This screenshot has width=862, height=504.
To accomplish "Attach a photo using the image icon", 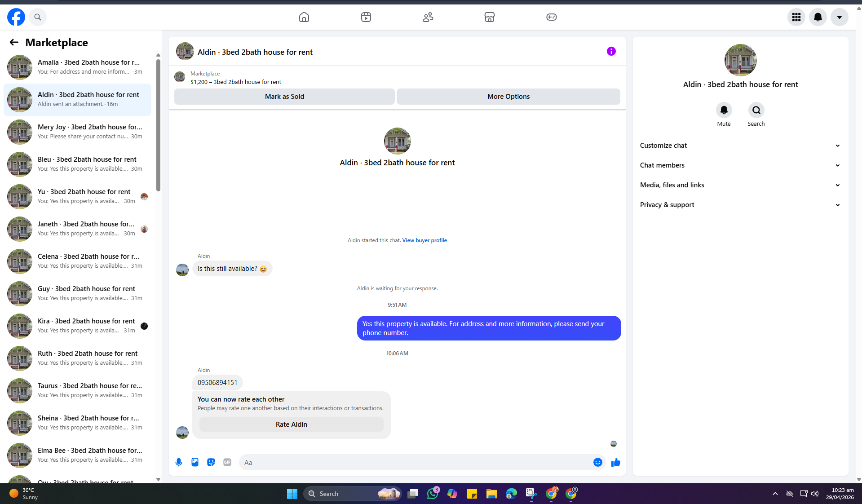I will pos(195,462).
